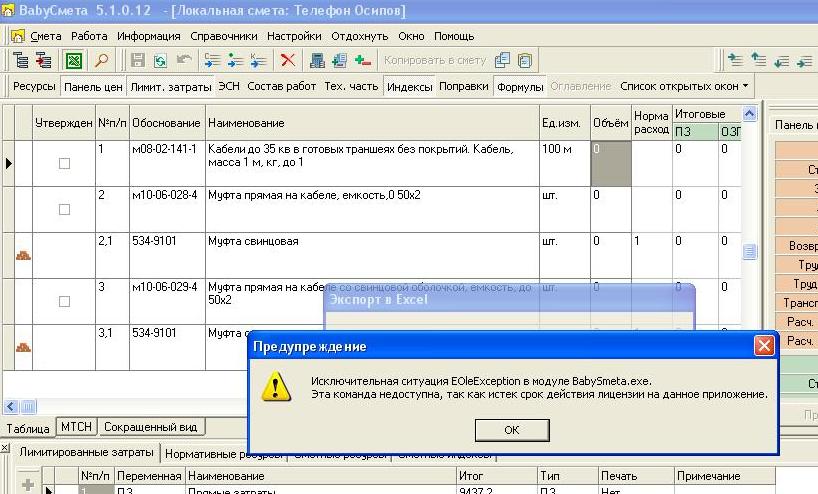The width and height of the screenshot is (818, 494).
Task: Switch to the Таблица tab
Action: click(28, 428)
